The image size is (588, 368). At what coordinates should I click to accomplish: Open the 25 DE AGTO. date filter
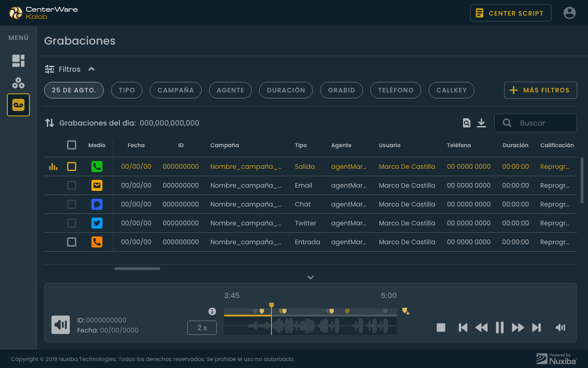(74, 90)
